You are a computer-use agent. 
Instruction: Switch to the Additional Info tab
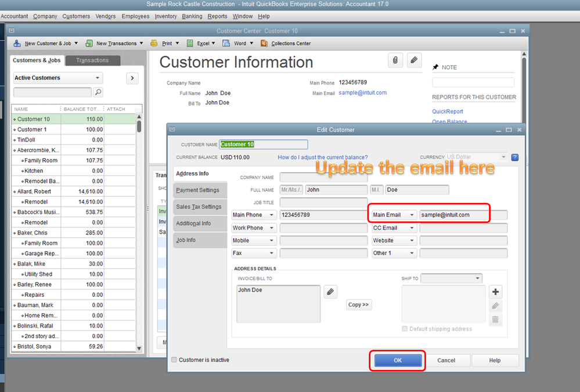[200, 223]
